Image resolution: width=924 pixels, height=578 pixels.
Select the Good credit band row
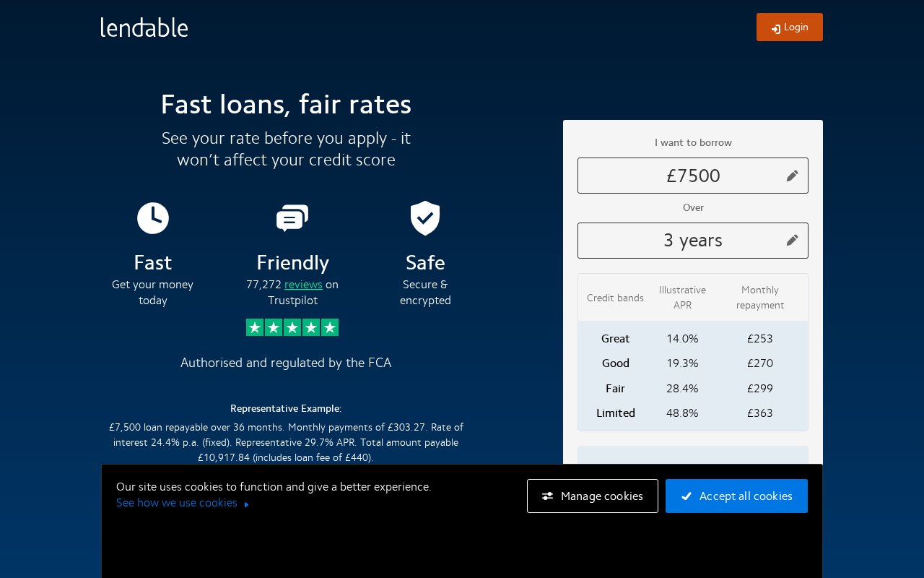point(692,363)
